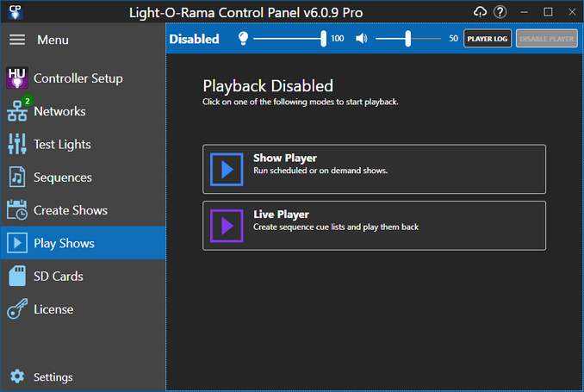584x392 pixels.
Task: Open help with question mark icon
Action: coord(500,12)
